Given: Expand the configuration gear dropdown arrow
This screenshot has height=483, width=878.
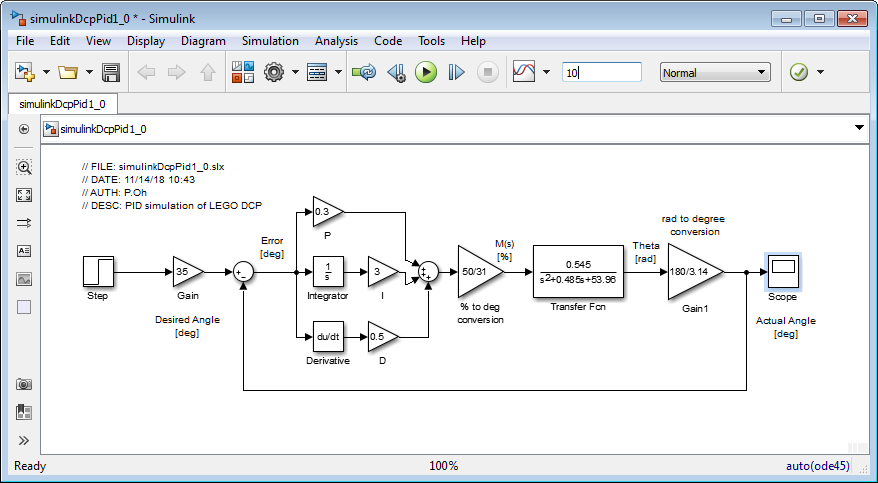Looking at the screenshot, I should click(x=295, y=72).
